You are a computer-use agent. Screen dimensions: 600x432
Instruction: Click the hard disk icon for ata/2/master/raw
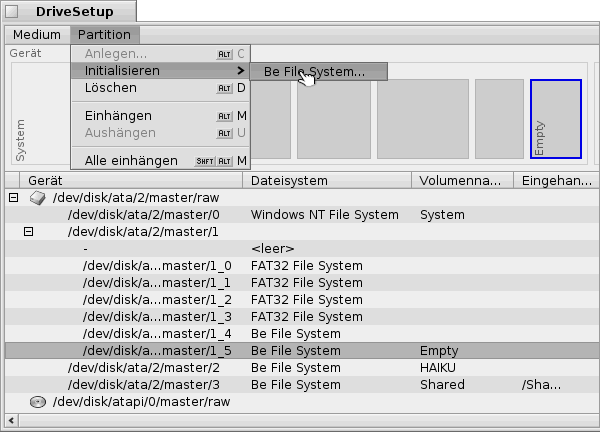click(37, 198)
